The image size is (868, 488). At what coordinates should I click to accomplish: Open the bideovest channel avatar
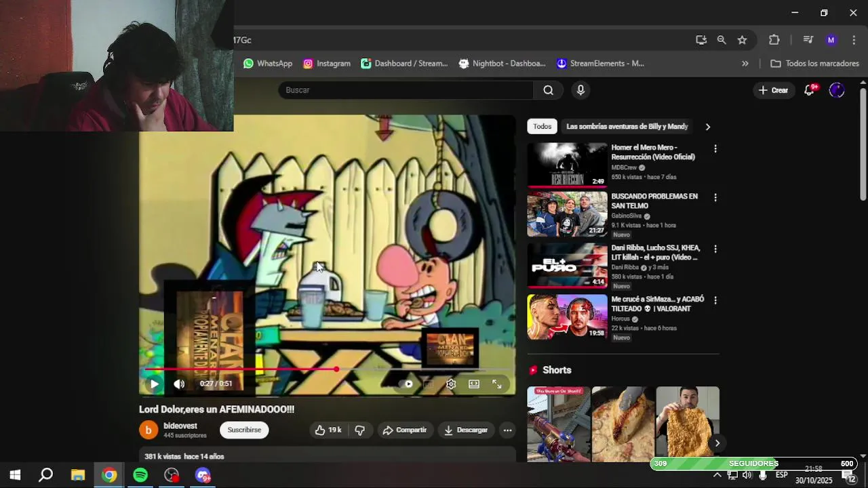click(x=149, y=430)
